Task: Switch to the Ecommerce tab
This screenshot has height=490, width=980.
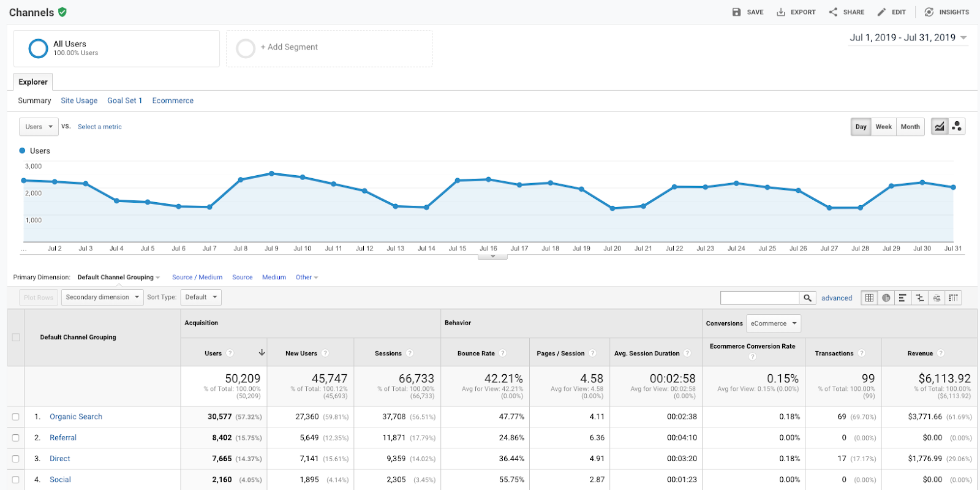Action: [x=173, y=100]
